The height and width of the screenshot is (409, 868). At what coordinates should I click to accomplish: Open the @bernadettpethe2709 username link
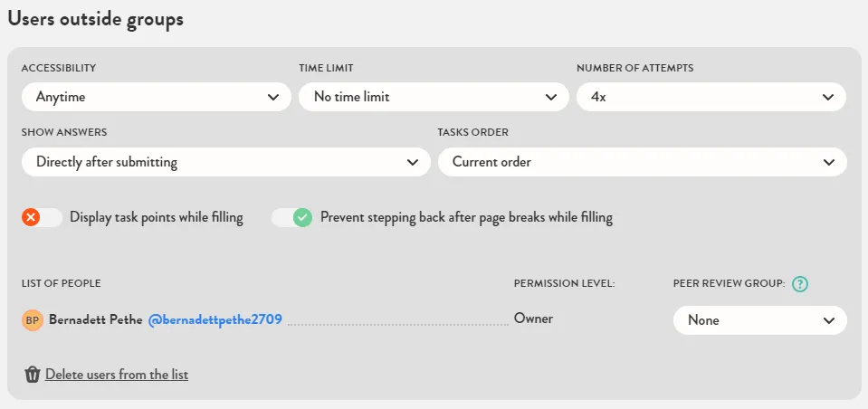[215, 319]
